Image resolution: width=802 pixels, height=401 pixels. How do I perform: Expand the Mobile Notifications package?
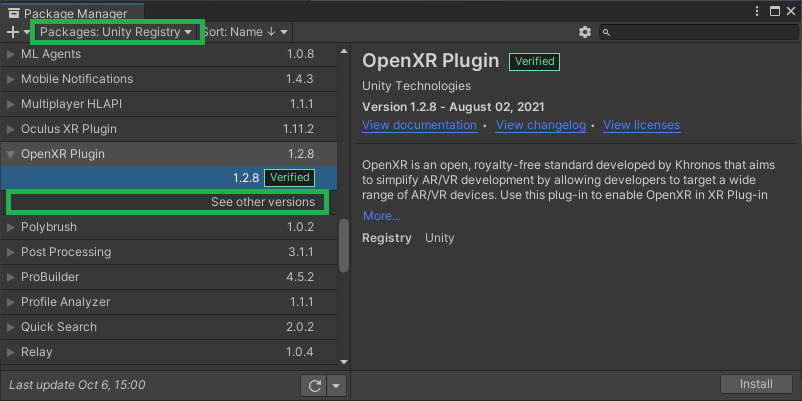tap(10, 79)
